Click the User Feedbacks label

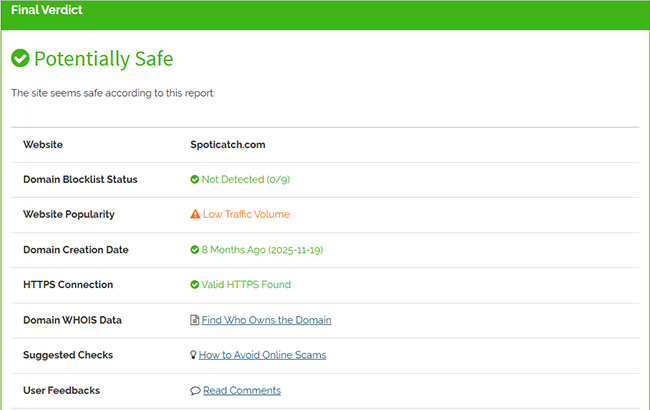[x=62, y=391]
